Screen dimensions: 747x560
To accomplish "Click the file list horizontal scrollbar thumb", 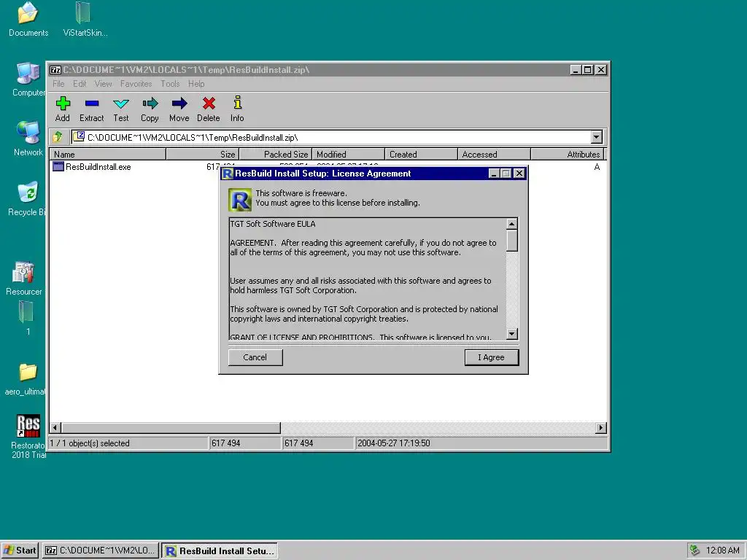I will 171,427.
